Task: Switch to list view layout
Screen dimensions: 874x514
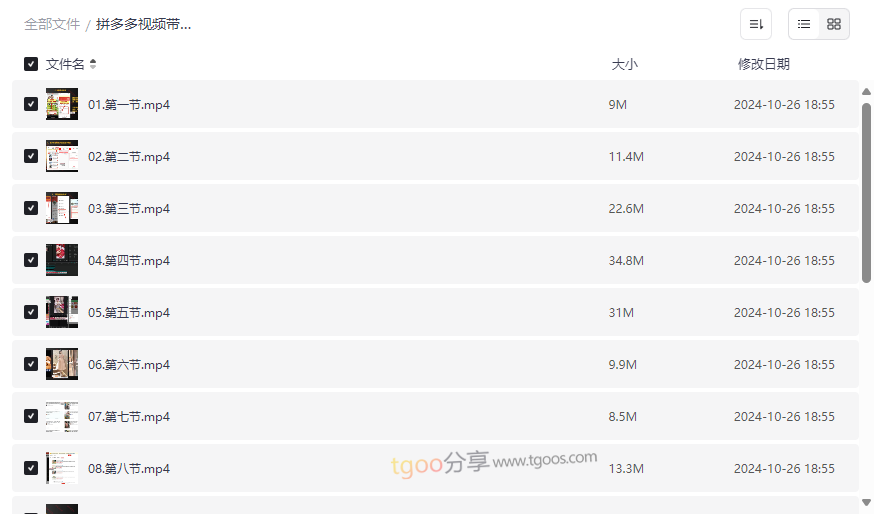Action: [x=804, y=24]
